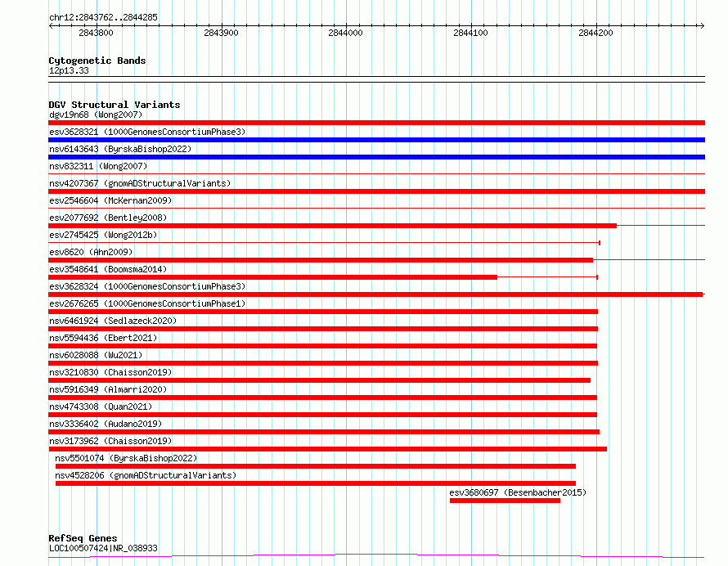Screen dimensions: 728x566
Task: Select nsv4528206 (gnomADStructuralVariants) label
Action: tap(146, 475)
